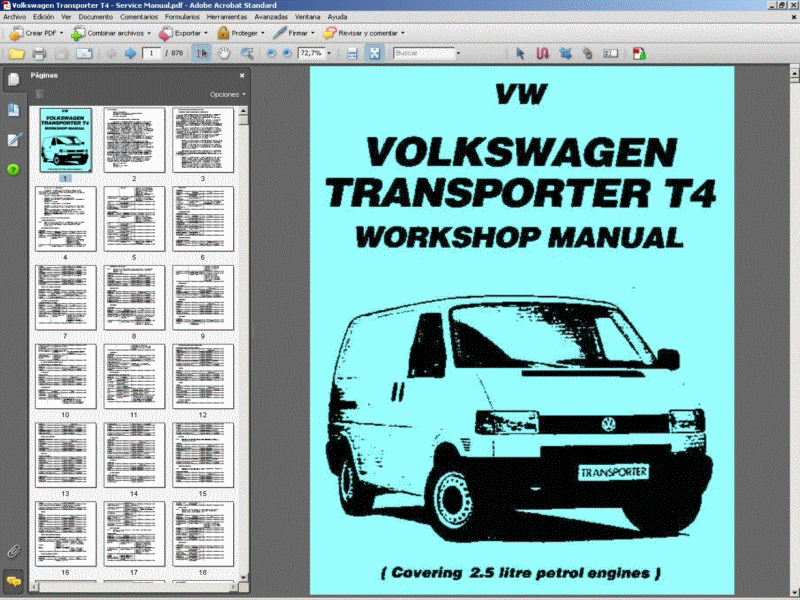800x600 pixels.
Task: Expand the Crear PDF dropdown arrow
Action: coord(61,33)
